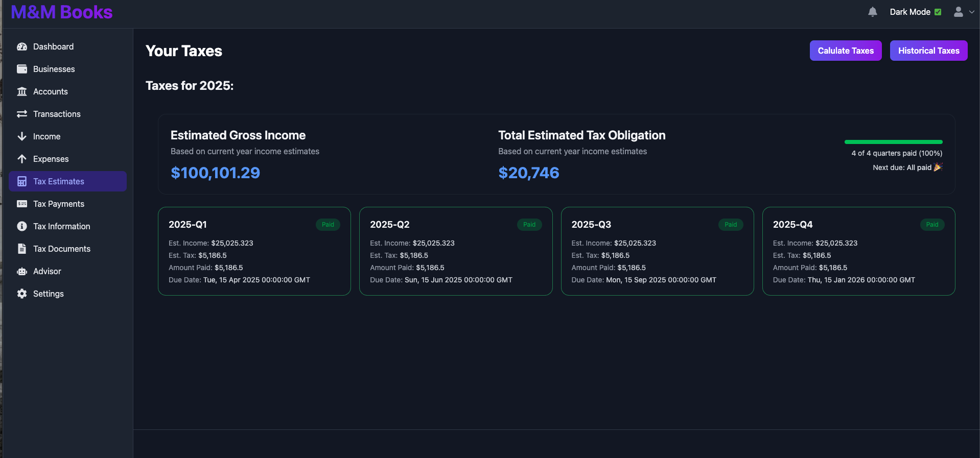
Task: Click the user profile avatar icon
Action: pos(959,12)
